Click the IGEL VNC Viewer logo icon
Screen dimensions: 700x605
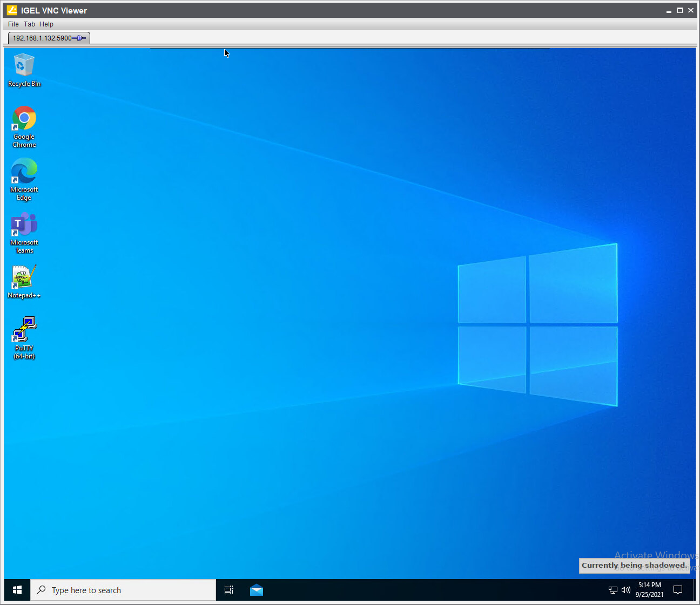coord(12,10)
